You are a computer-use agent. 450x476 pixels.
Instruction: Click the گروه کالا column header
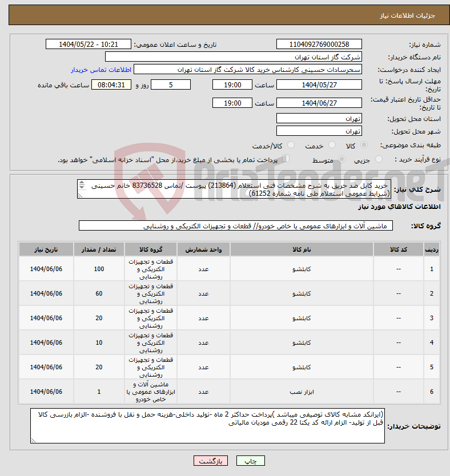(x=151, y=249)
